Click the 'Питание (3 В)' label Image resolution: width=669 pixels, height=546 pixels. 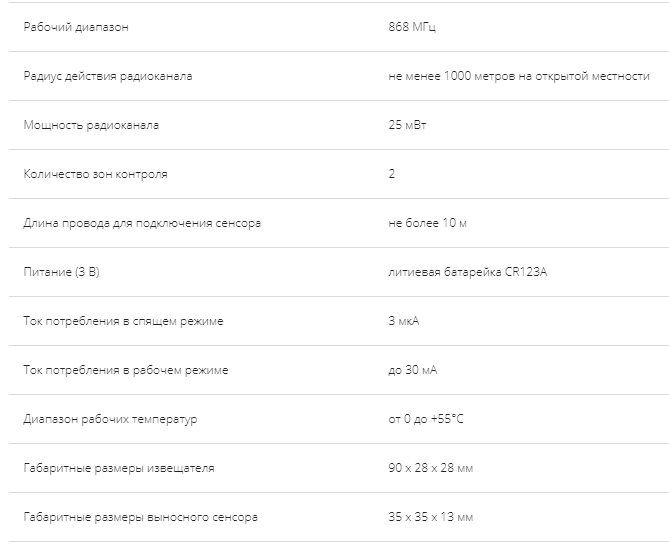(x=61, y=272)
